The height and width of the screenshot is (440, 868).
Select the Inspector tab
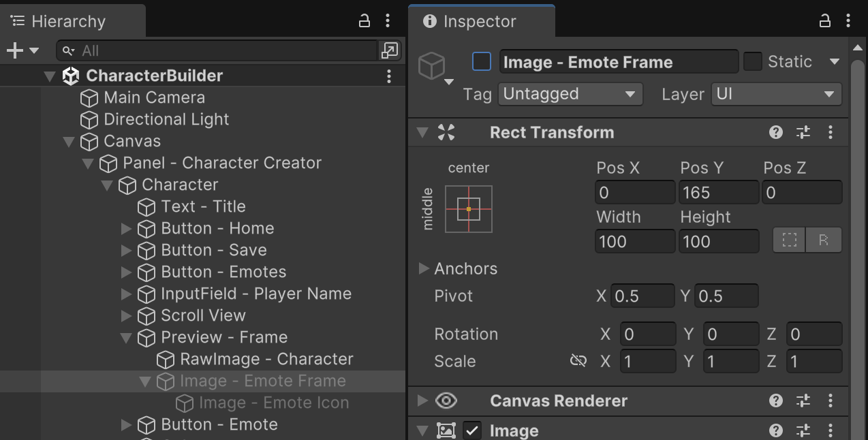480,21
